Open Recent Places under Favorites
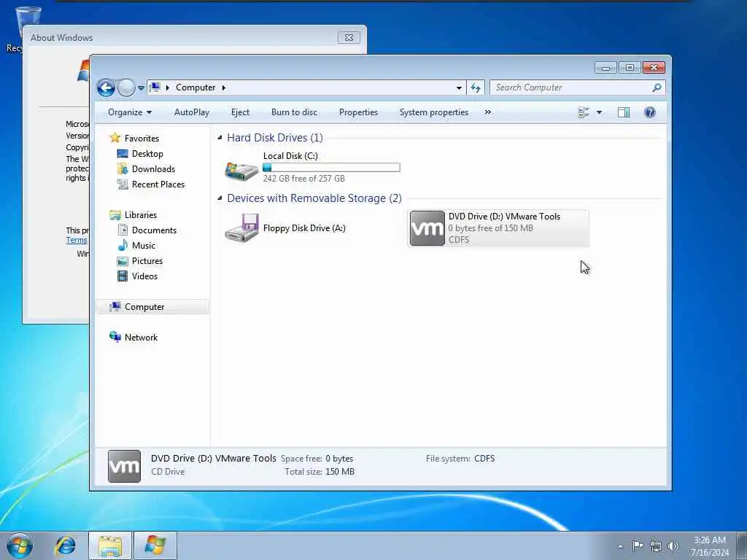The width and height of the screenshot is (747, 560). click(158, 184)
